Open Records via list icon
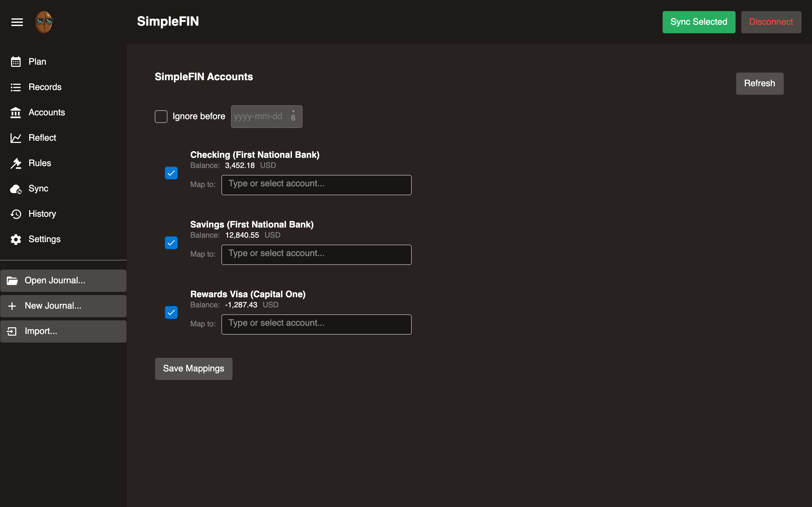Screen dimensions: 812x507 click(x=16, y=87)
